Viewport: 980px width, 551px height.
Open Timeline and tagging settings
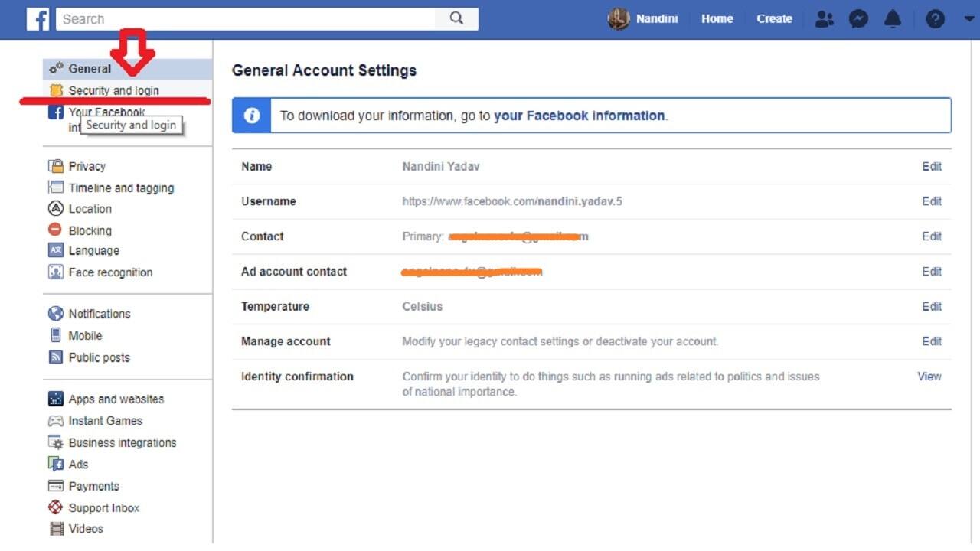tap(121, 187)
